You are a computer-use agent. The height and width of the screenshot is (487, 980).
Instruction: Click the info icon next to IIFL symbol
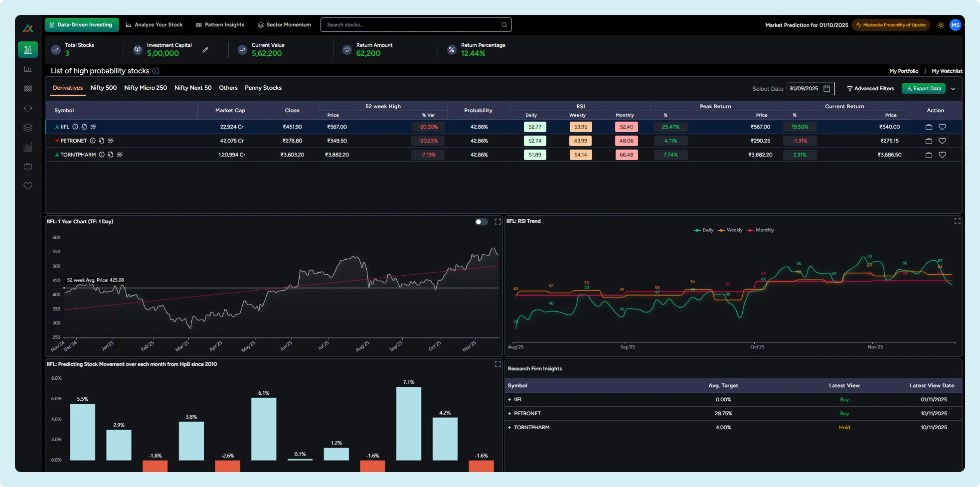coord(75,127)
